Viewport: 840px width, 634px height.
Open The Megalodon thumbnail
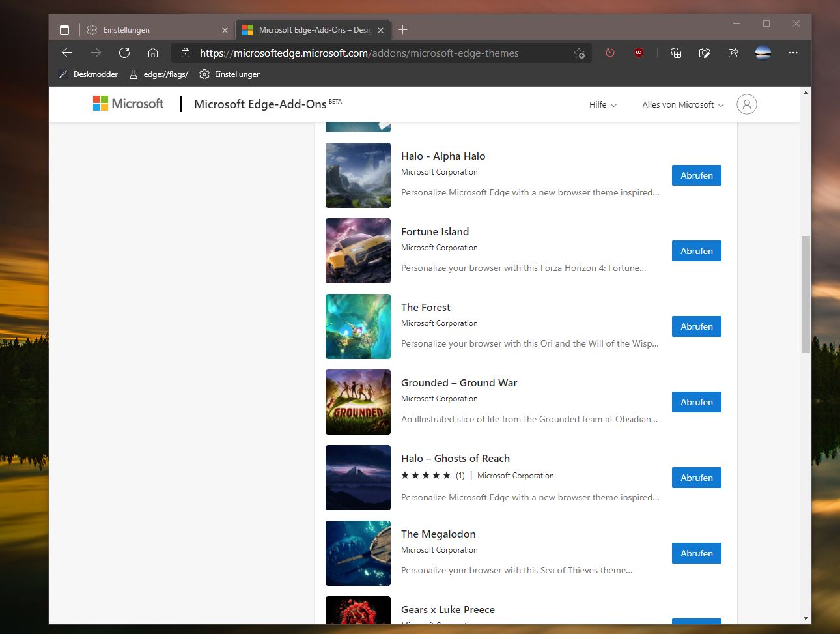358,553
